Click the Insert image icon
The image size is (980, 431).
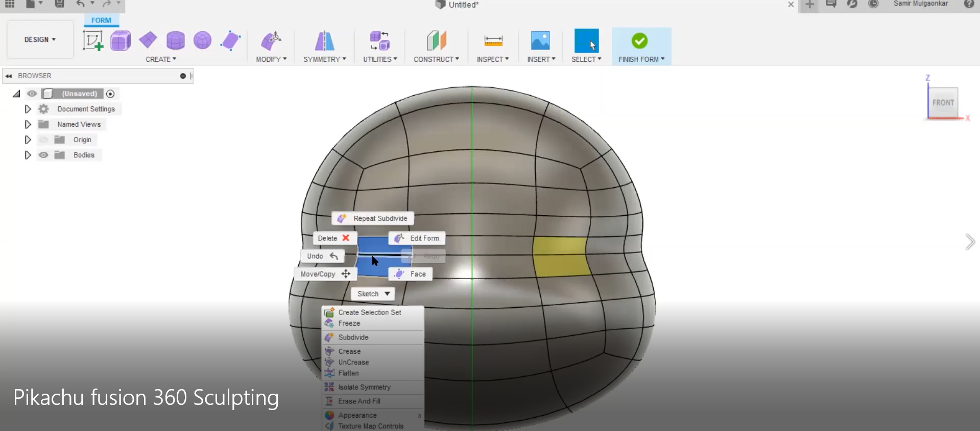pos(540,40)
